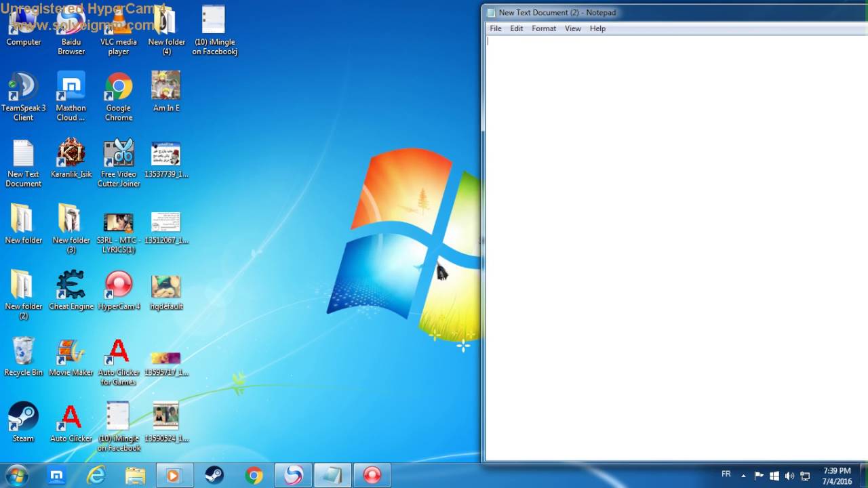Screen dimensions: 868x488
Task: Launch Maxthon from the taskbar
Action: point(57,475)
